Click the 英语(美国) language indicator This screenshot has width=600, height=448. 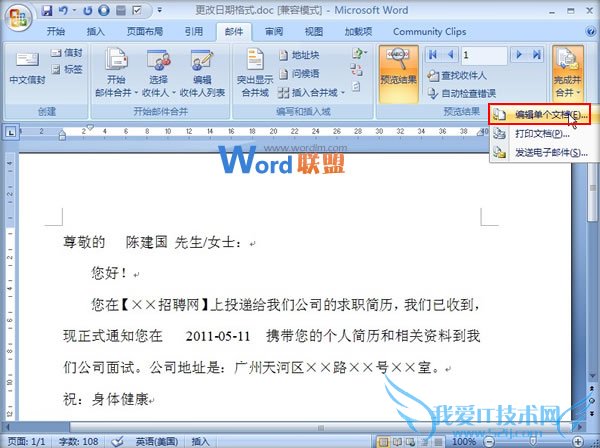click(157, 441)
